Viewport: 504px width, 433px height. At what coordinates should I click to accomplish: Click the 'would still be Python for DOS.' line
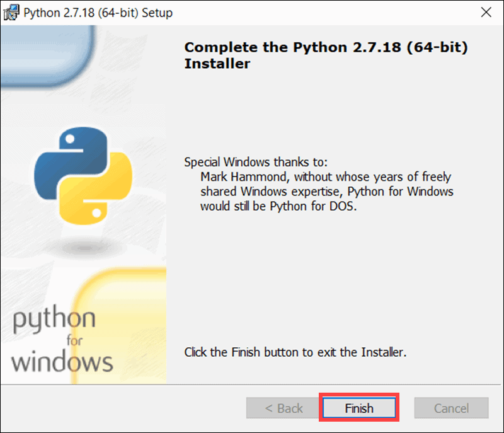pos(278,206)
